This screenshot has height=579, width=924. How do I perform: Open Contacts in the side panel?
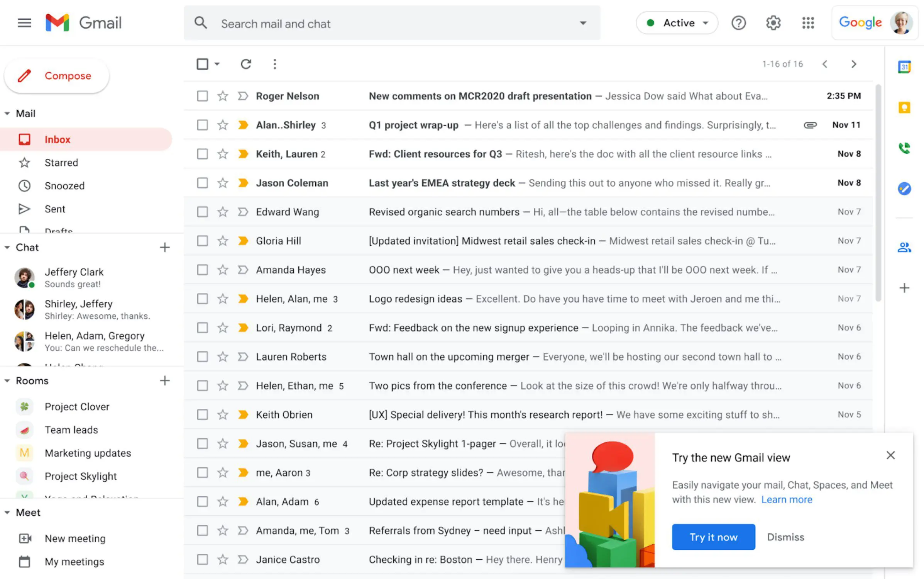[904, 248]
